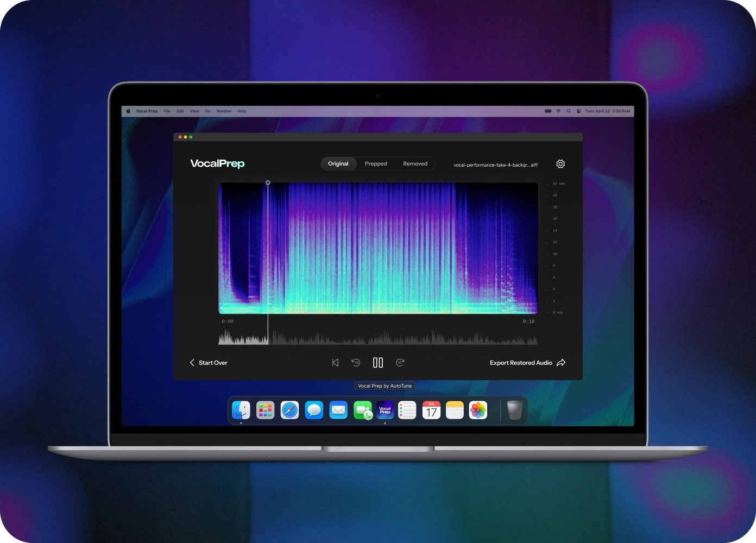
Task: Expand the Help menu
Action: coord(242,111)
